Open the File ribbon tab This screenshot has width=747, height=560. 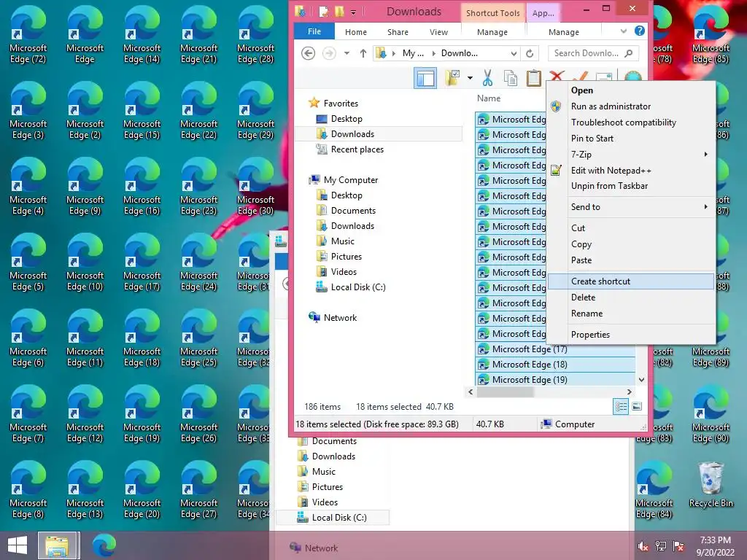(314, 31)
